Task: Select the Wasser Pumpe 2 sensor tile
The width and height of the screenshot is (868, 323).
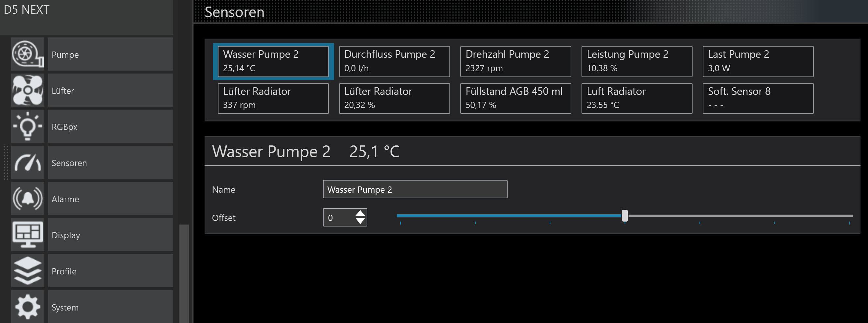Action: pos(273,61)
